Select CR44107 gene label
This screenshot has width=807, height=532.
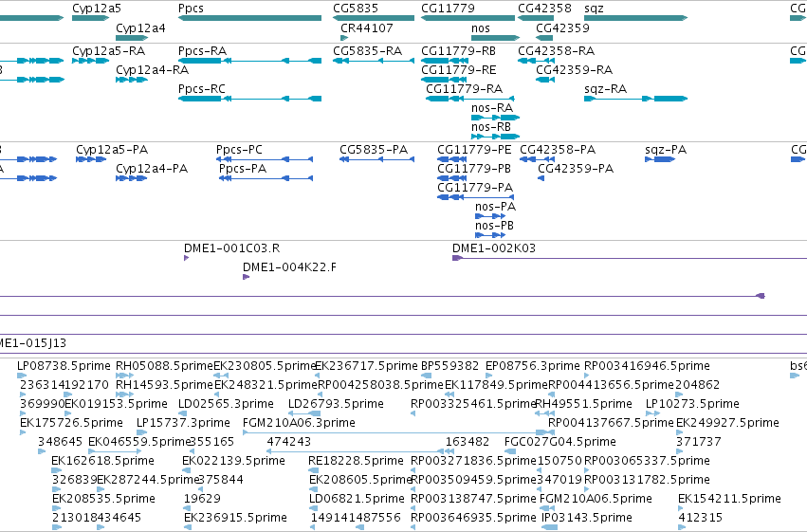(367, 28)
